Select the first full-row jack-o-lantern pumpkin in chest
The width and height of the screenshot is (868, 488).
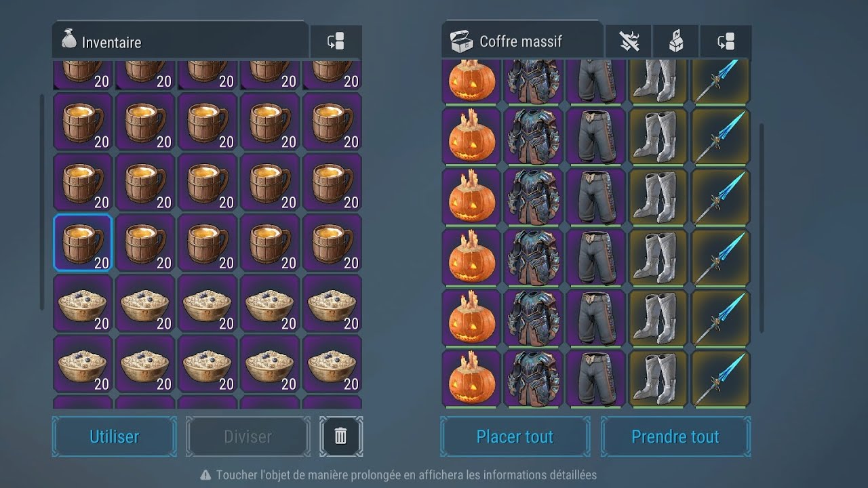pos(471,136)
